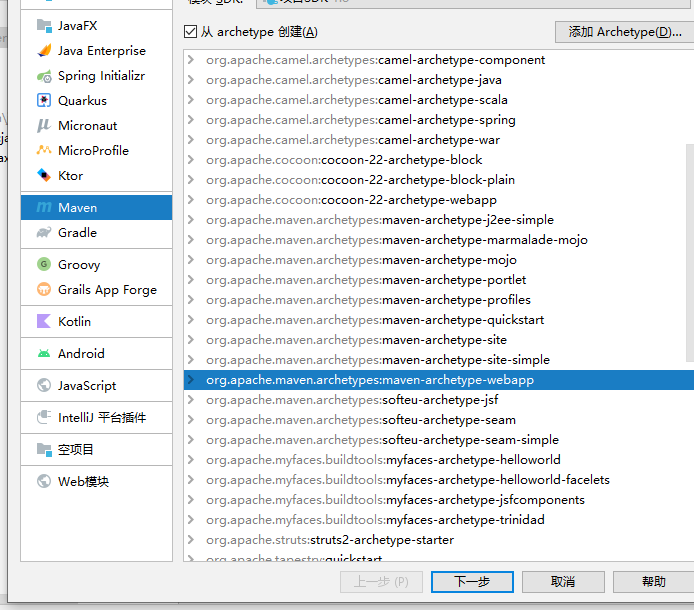Click the Java Enterprise icon
Viewport: 694px width, 610px height.
coord(44,51)
